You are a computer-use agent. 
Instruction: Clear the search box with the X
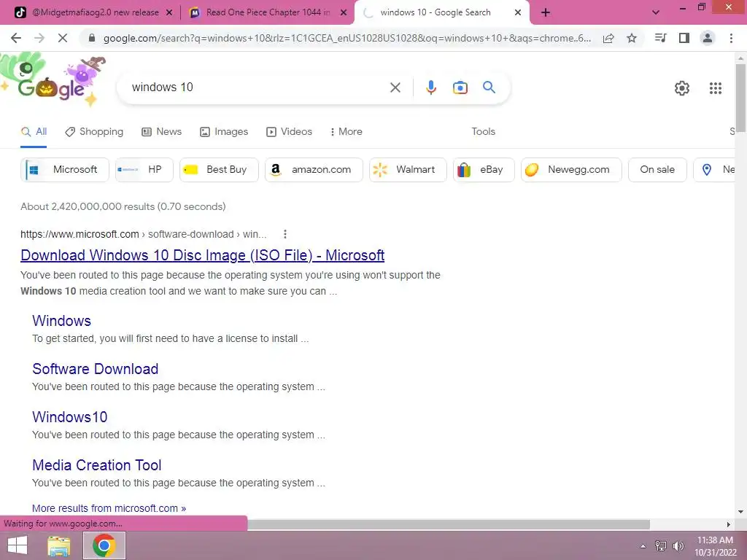(x=395, y=87)
